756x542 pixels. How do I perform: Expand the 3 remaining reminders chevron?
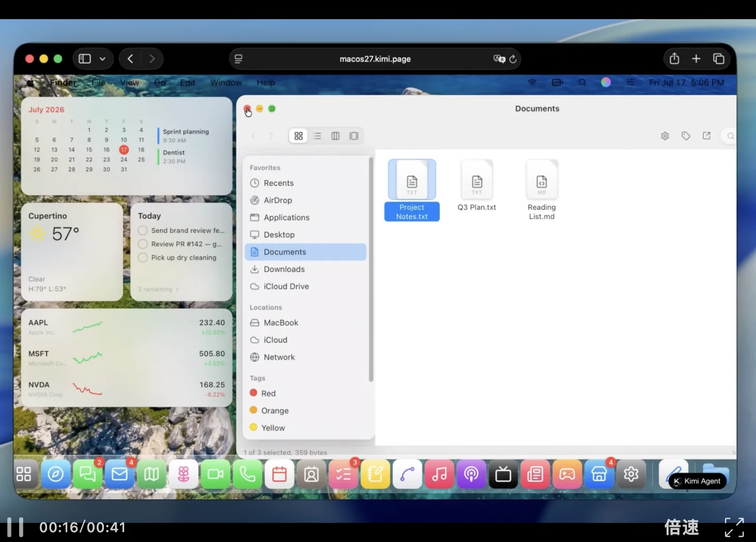pyautogui.click(x=177, y=290)
